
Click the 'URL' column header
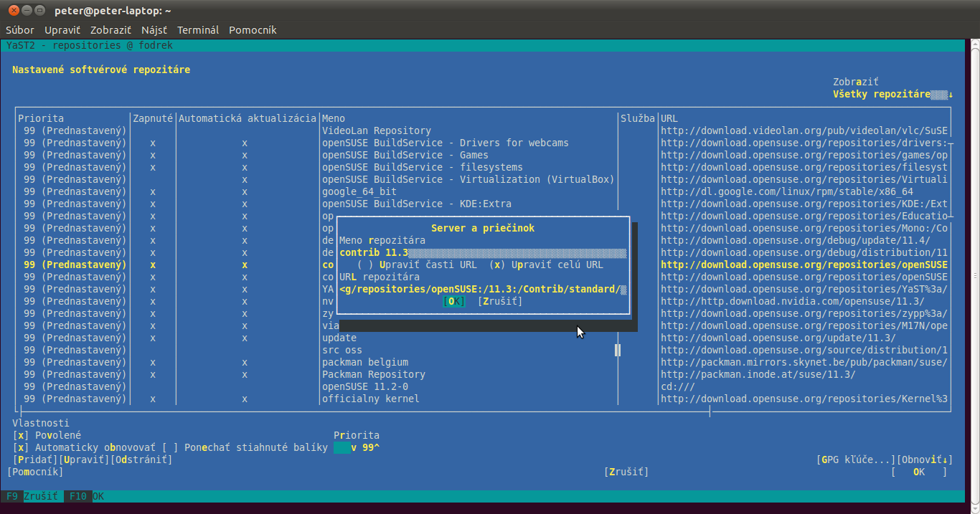click(669, 118)
